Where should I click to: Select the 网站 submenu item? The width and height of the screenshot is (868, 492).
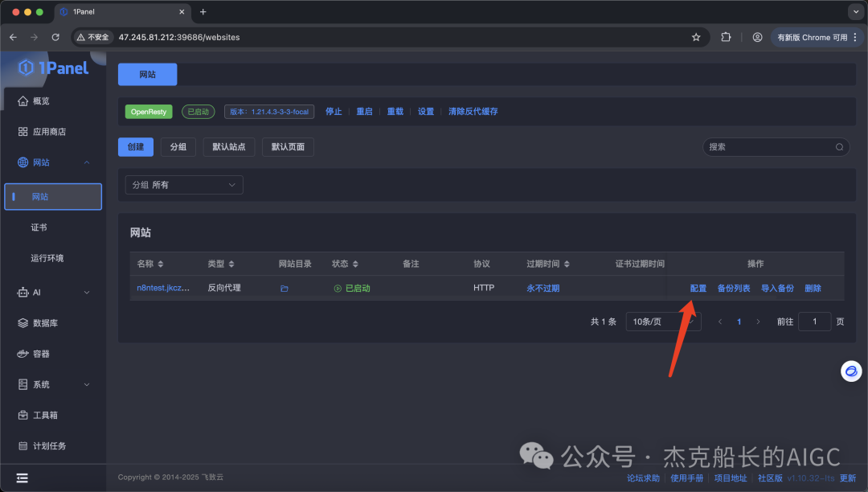pyautogui.click(x=53, y=196)
